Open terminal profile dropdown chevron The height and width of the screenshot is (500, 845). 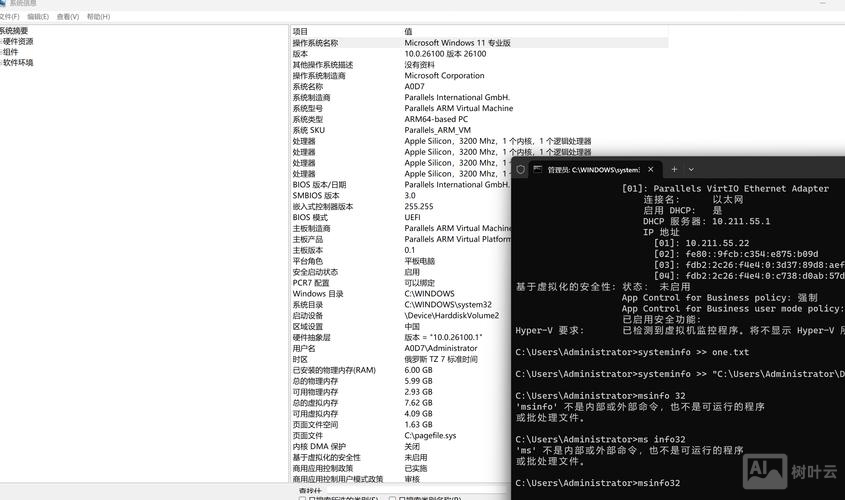coord(691,169)
